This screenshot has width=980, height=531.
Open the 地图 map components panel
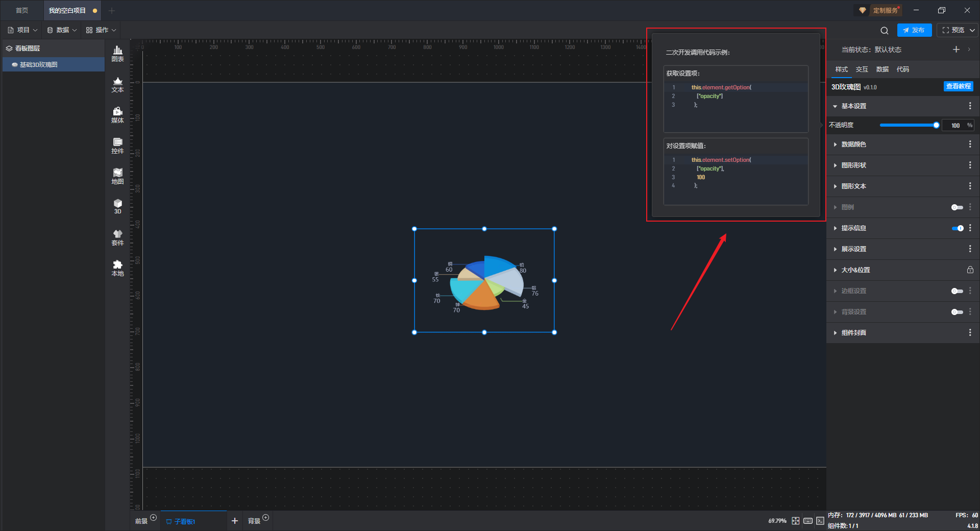[117, 176]
